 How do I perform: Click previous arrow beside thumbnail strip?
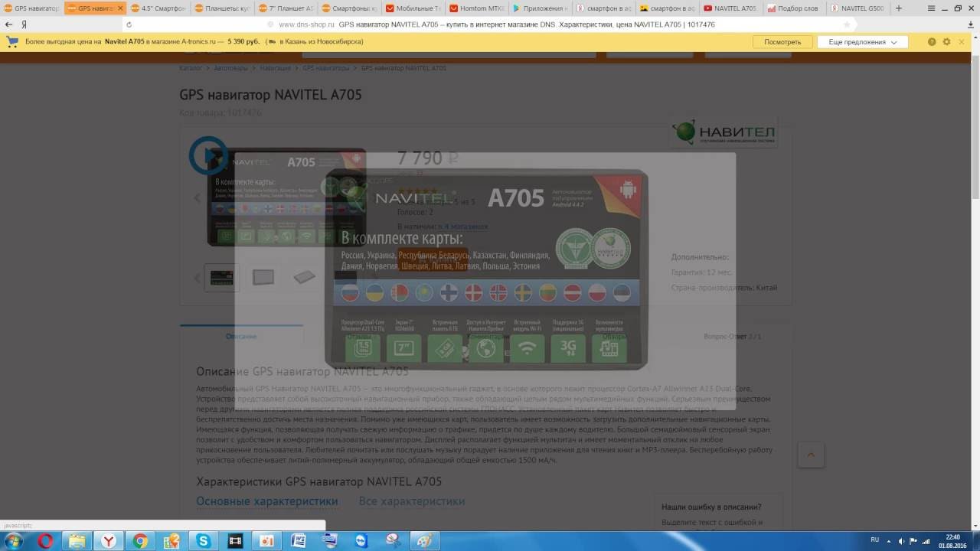[x=196, y=278]
